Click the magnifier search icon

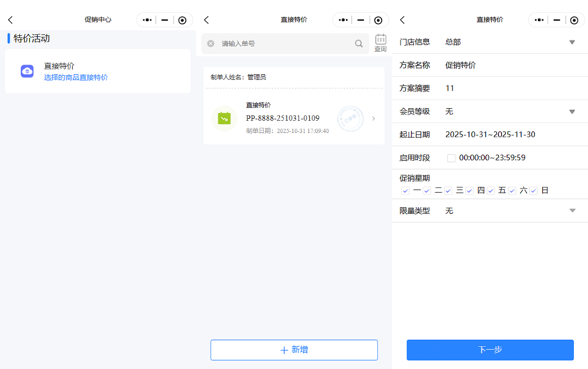pyautogui.click(x=359, y=43)
